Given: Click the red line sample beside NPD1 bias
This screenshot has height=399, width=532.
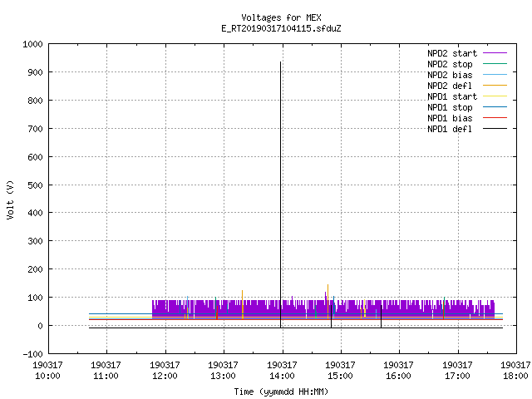Looking at the screenshot, I should click(495, 118).
